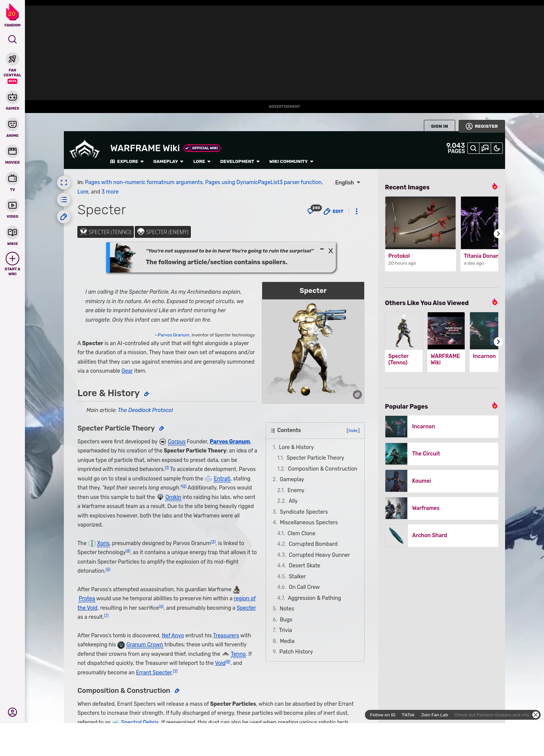Screen dimensions: 544x756
Task: Show 3 more categories
Action: 110,192
